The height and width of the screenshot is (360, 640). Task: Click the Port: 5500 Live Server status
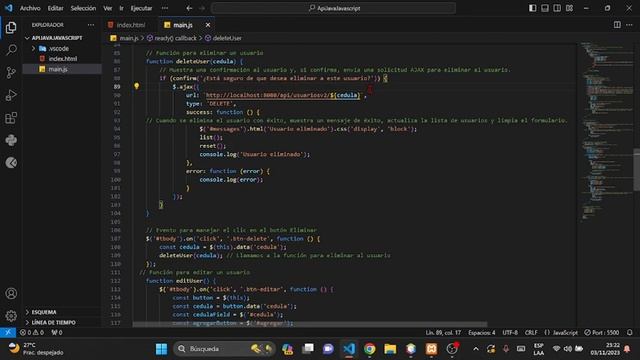[602, 333]
